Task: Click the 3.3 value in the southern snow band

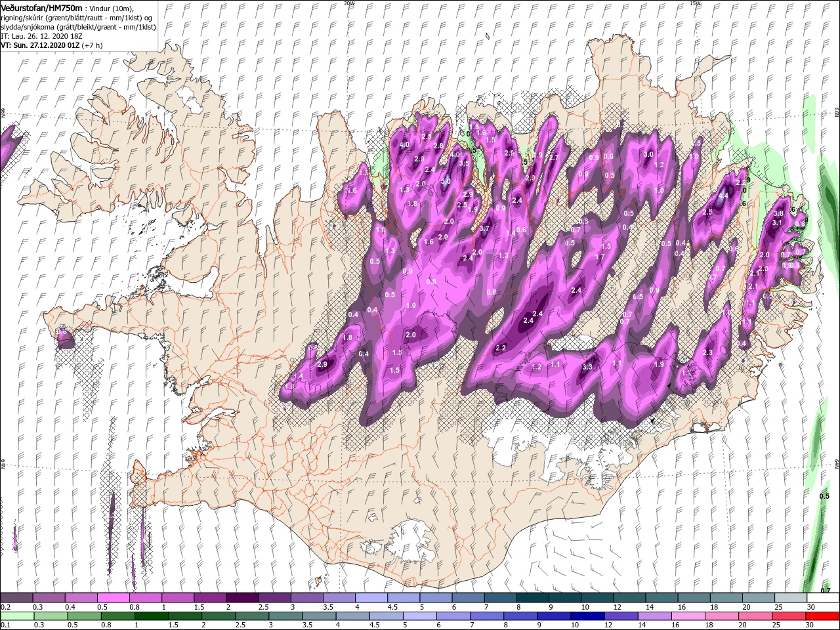Action: (587, 367)
